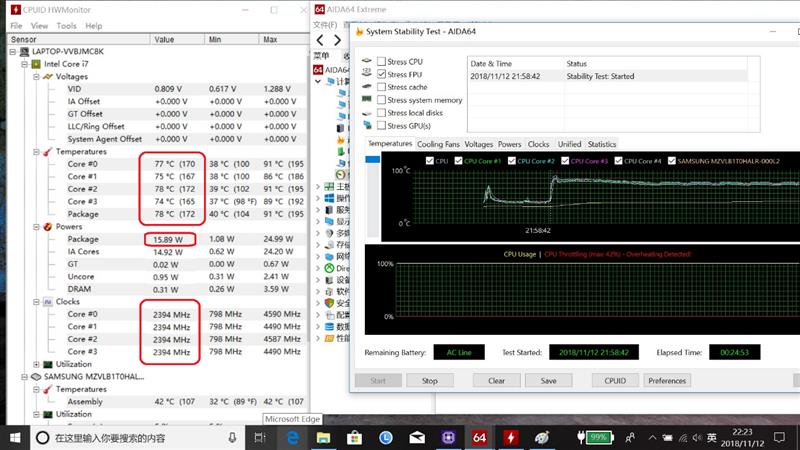
Task: Open the Help menu in HWMonitor
Action: [94, 26]
